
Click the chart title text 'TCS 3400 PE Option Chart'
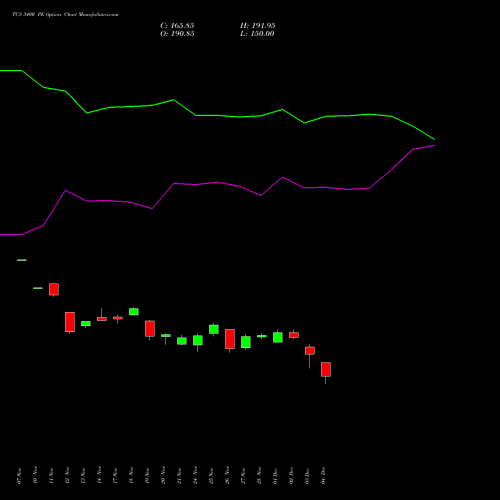click(45, 15)
